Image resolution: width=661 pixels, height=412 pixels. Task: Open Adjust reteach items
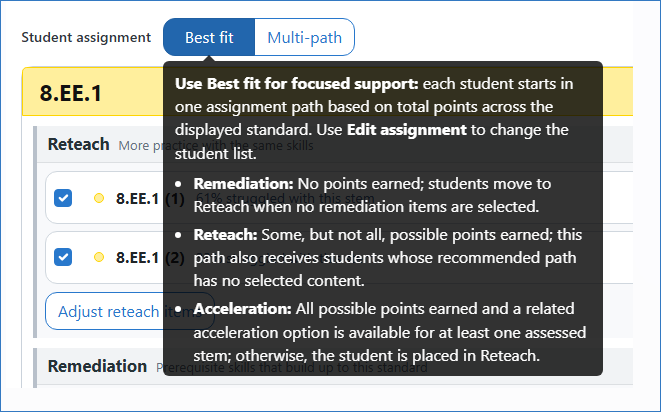pyautogui.click(x=130, y=311)
